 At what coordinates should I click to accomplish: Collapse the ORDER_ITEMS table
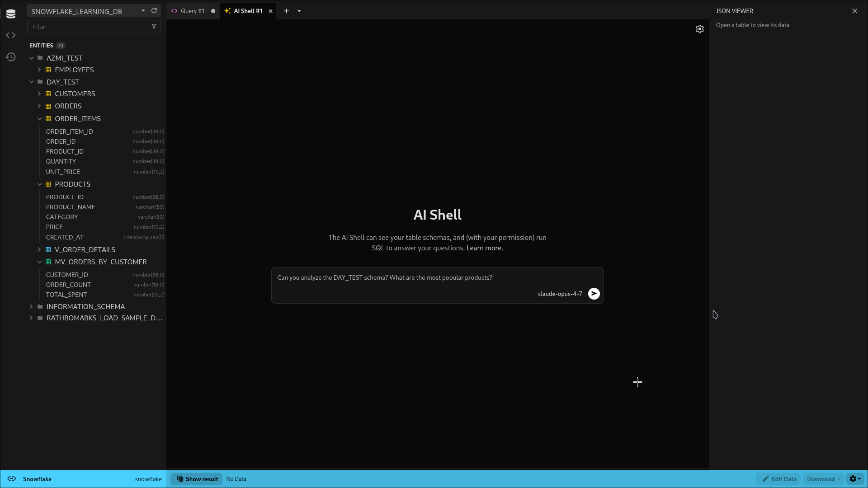click(x=39, y=119)
